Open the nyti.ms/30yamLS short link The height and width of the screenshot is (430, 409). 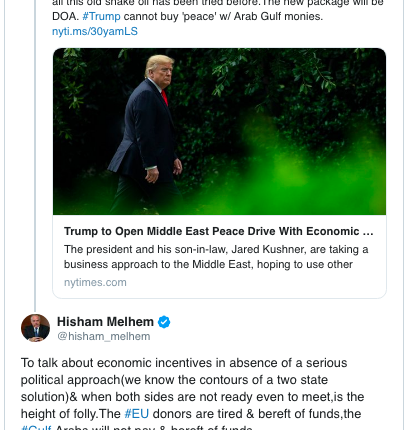pos(95,31)
